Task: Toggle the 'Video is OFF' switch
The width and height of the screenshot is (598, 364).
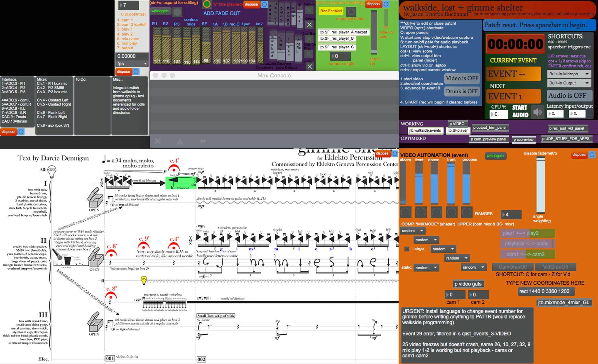Action: 462,78
